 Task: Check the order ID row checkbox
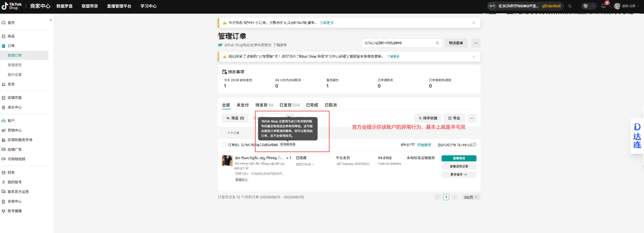(224, 145)
